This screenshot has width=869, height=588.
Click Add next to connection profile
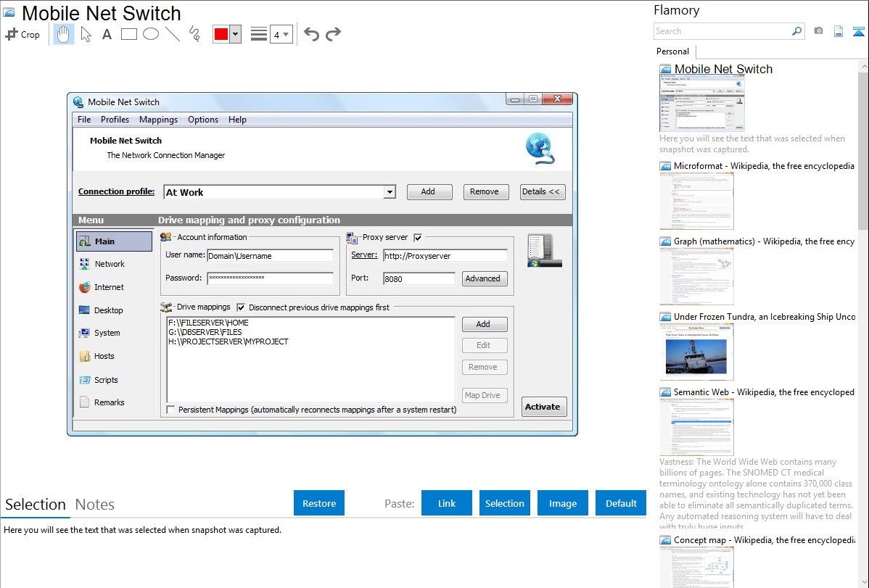click(x=429, y=191)
